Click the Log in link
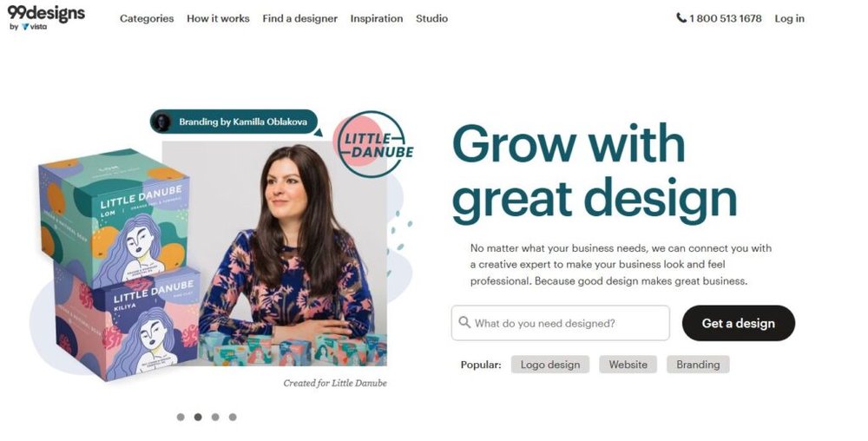The height and width of the screenshot is (441, 868). pyautogui.click(x=789, y=18)
